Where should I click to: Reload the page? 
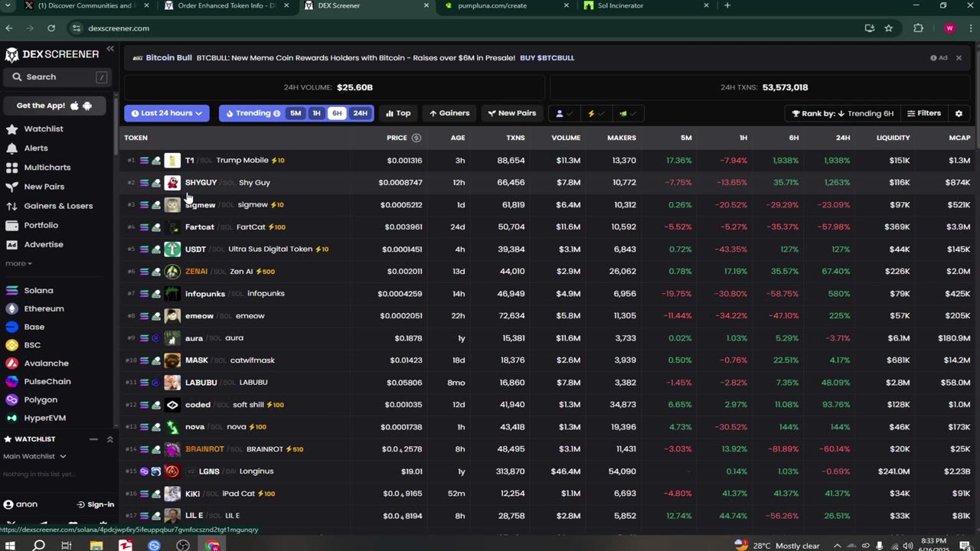51,28
